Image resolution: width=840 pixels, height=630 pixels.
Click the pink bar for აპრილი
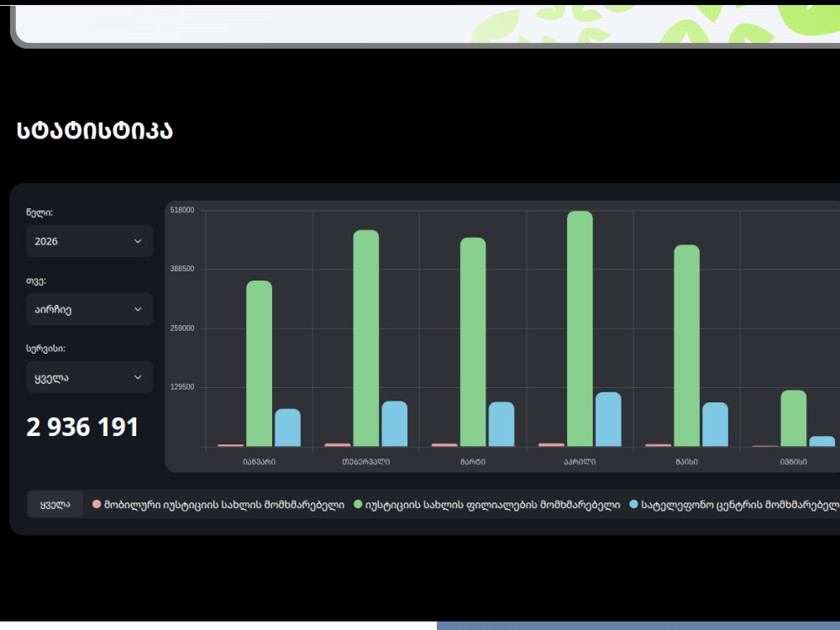(x=551, y=444)
